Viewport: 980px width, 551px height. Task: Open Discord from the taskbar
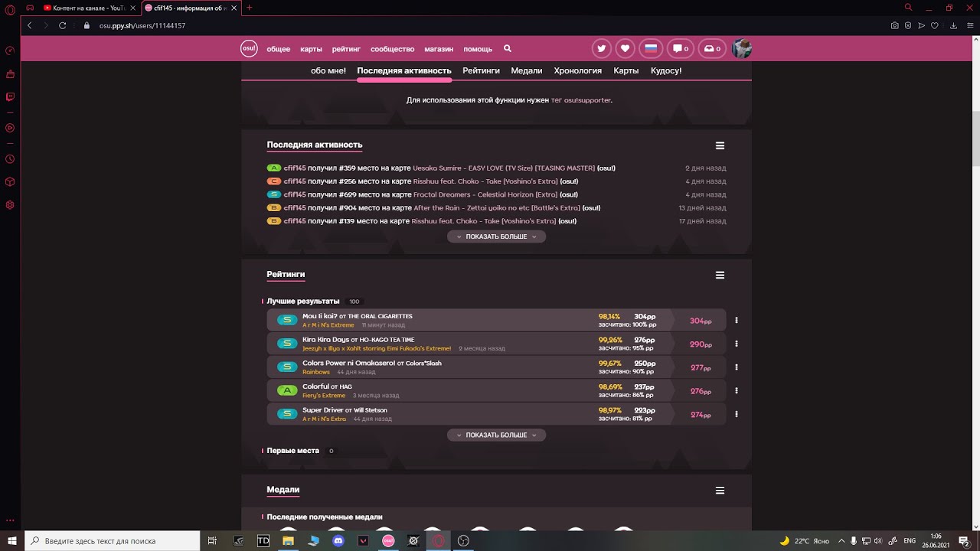tap(338, 541)
